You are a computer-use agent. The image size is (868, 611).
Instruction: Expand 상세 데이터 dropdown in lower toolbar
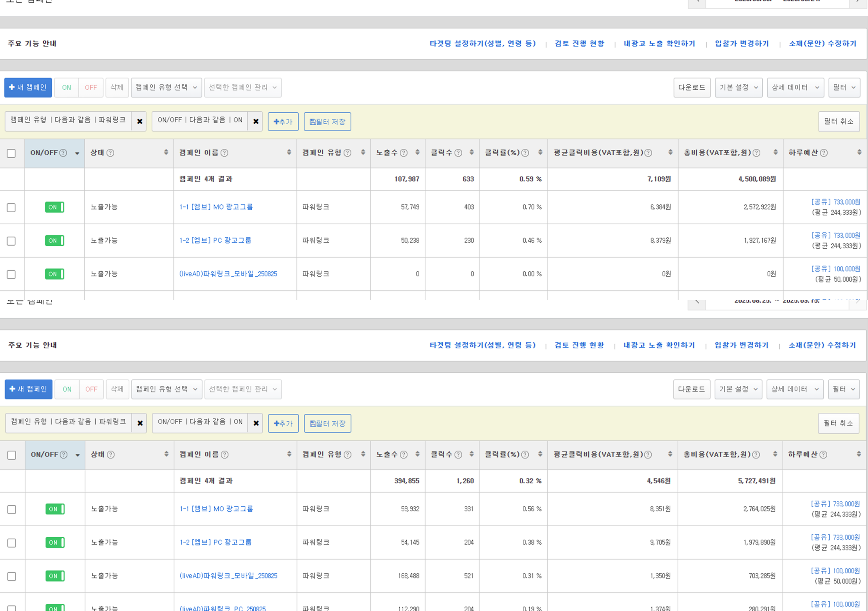click(x=795, y=389)
